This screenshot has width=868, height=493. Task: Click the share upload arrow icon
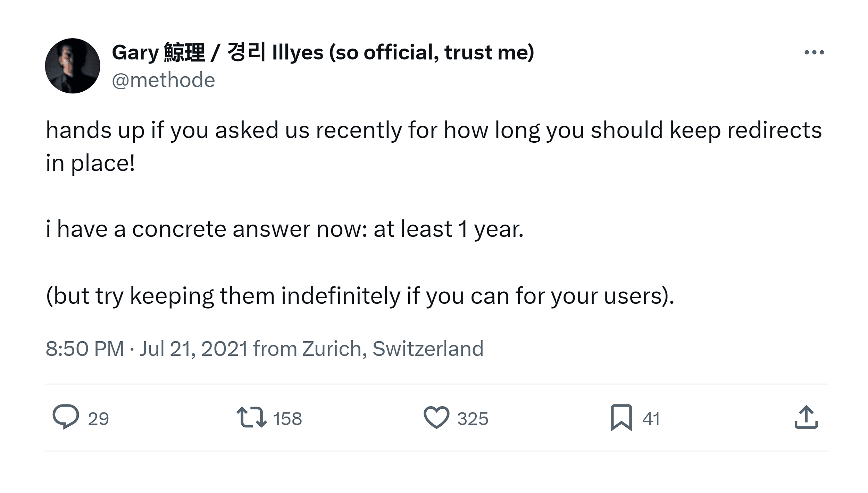click(x=806, y=417)
